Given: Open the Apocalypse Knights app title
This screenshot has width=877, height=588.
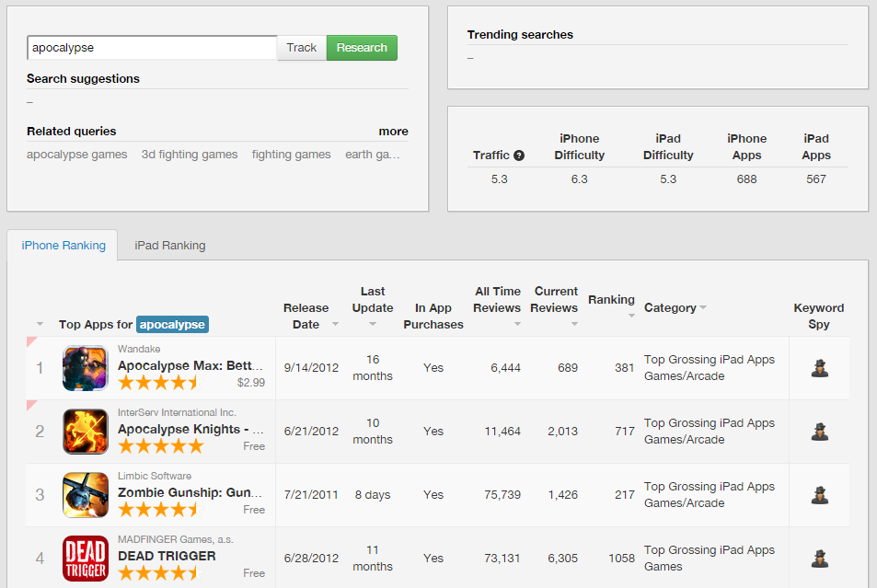Looking at the screenshot, I should [x=190, y=429].
